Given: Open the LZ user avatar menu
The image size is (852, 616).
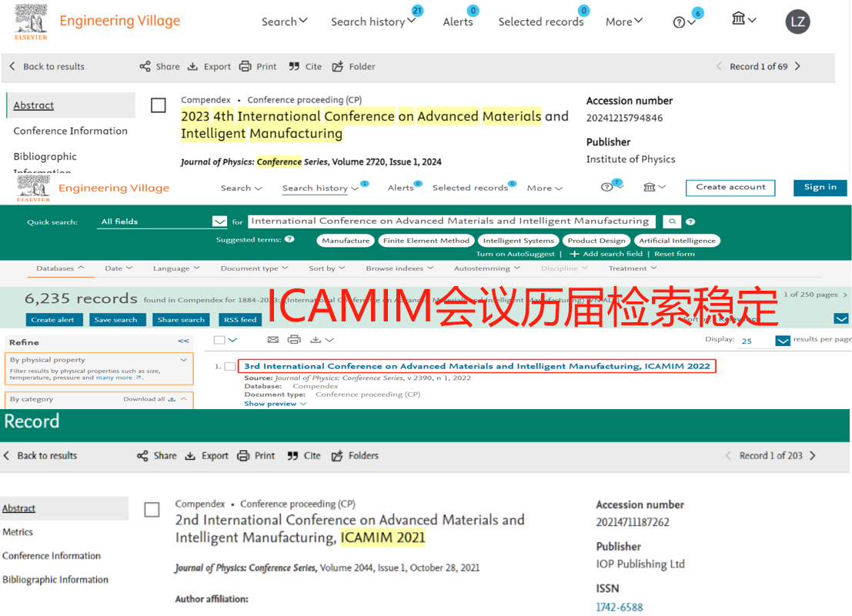Looking at the screenshot, I should pyautogui.click(x=797, y=22).
